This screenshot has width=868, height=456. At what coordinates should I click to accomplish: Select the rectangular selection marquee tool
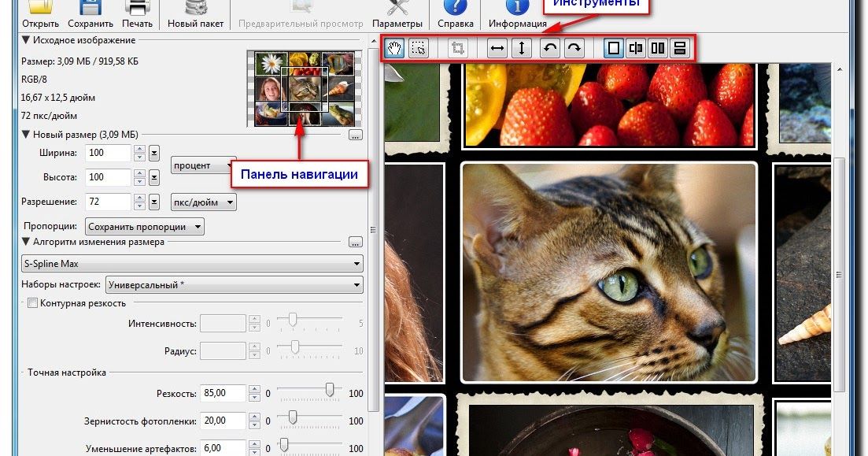point(419,48)
